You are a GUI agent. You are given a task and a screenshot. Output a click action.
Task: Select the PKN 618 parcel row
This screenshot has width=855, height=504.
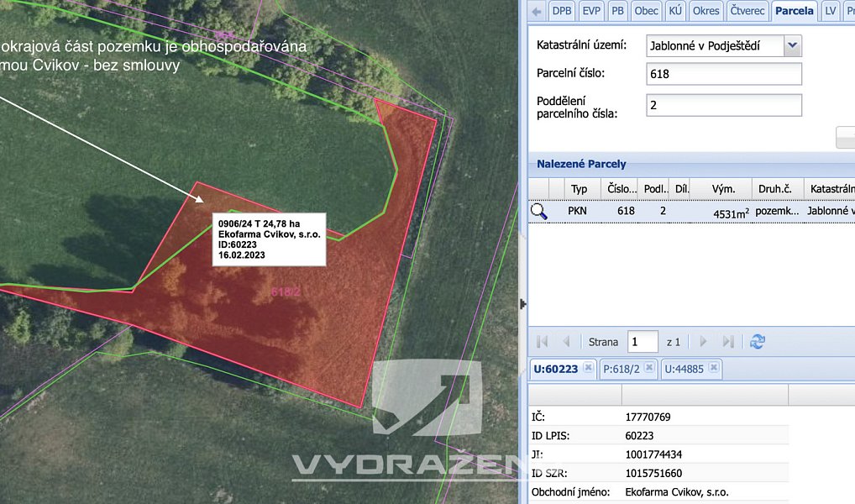pyautogui.click(x=691, y=211)
